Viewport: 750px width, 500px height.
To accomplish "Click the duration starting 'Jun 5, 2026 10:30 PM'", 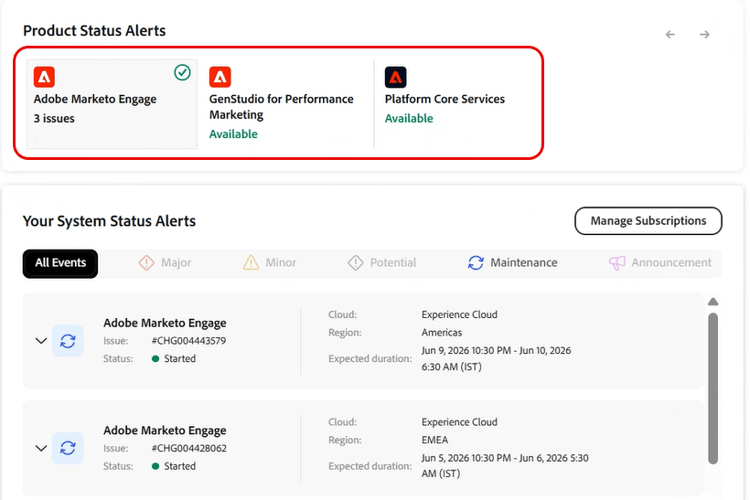I will click(505, 466).
